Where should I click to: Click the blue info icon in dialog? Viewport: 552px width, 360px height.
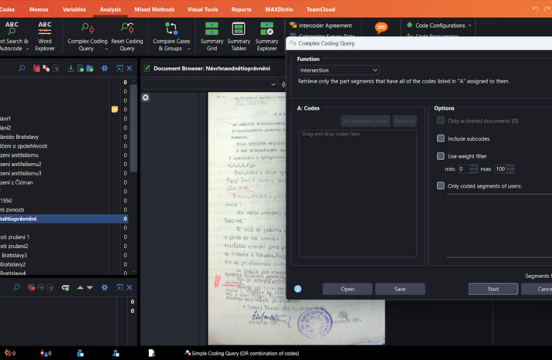tap(297, 289)
